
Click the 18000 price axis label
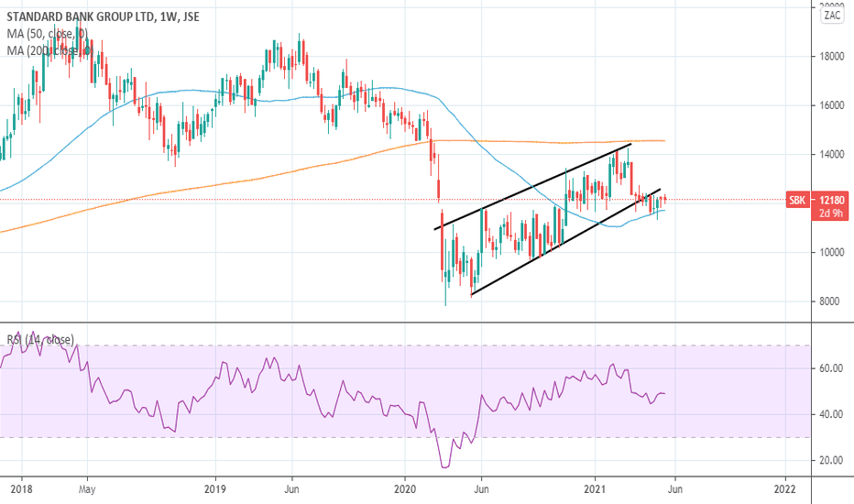click(832, 57)
